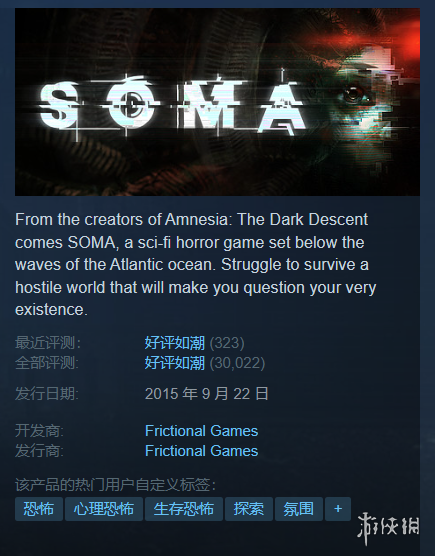Open the 氛围 tag
The height and width of the screenshot is (556, 435).
pos(299,509)
